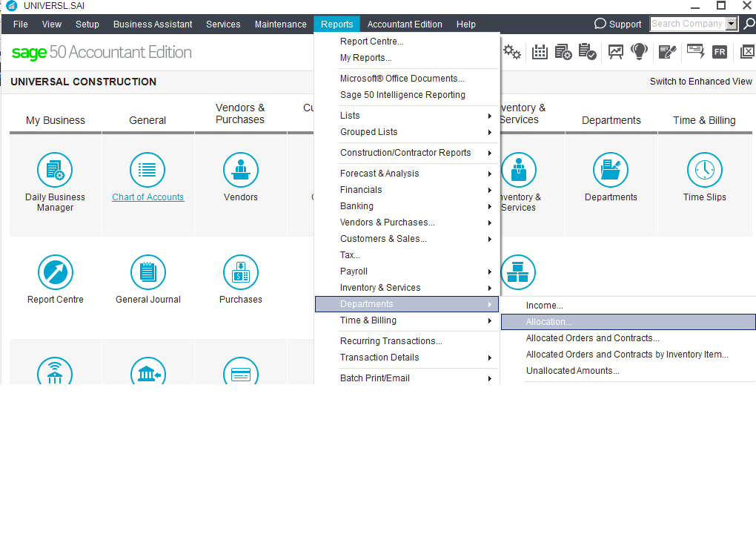The width and height of the screenshot is (756, 540).
Task: Open the Maintenance menu
Action: point(281,24)
